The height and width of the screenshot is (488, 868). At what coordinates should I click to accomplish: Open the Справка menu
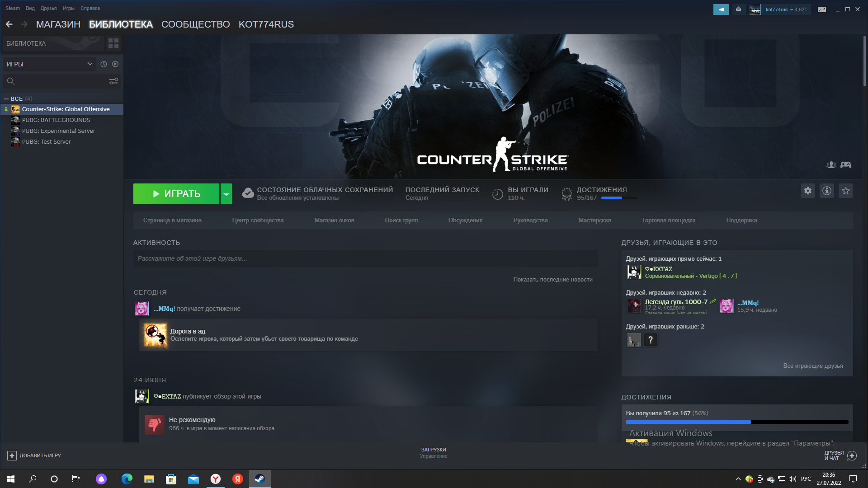[90, 8]
